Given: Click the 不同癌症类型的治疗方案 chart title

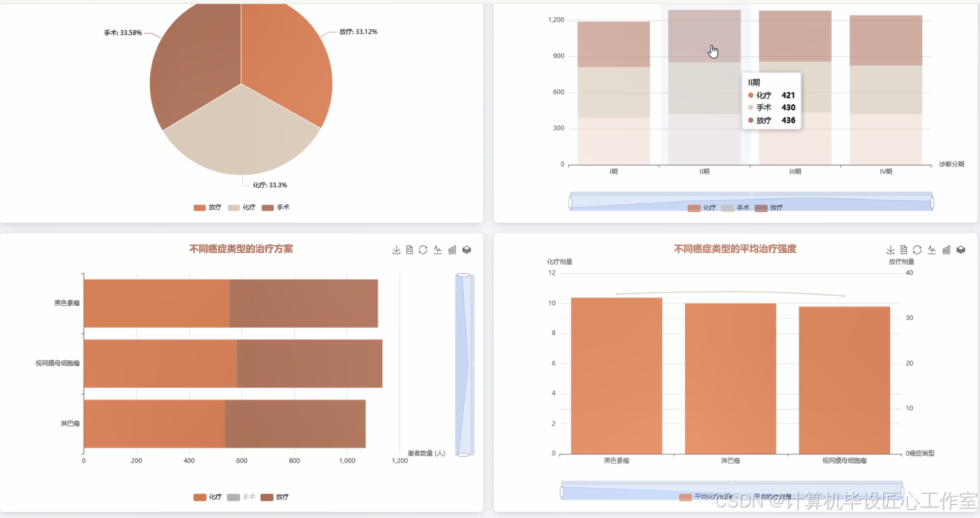Looking at the screenshot, I should tap(241, 249).
